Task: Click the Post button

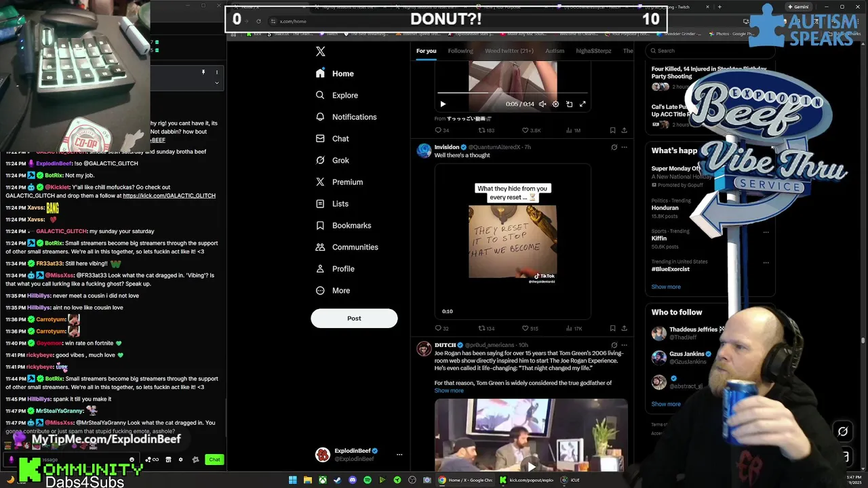Action: click(354, 318)
